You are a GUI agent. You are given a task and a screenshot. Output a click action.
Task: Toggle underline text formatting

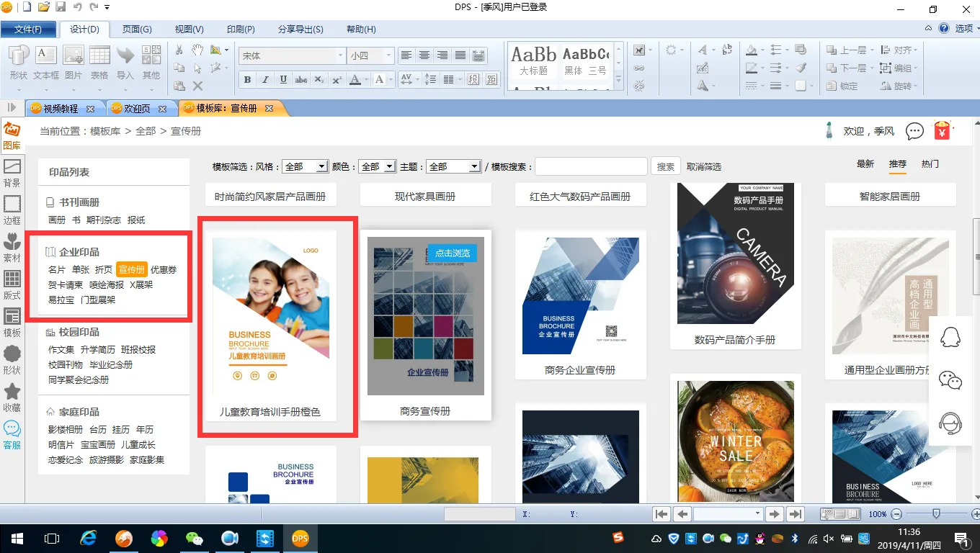(283, 79)
